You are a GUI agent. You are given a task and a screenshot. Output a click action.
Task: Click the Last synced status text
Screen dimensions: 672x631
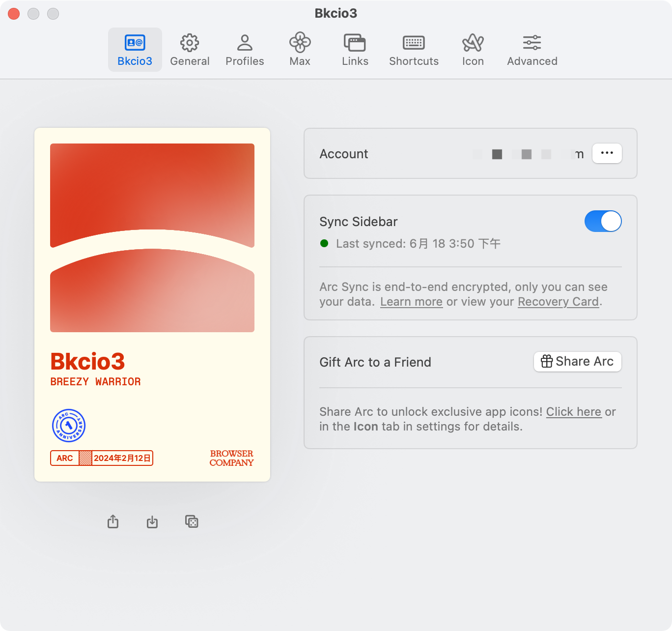click(418, 244)
